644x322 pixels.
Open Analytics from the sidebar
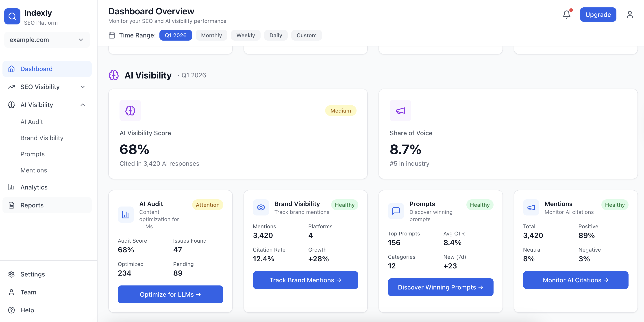pyautogui.click(x=34, y=187)
